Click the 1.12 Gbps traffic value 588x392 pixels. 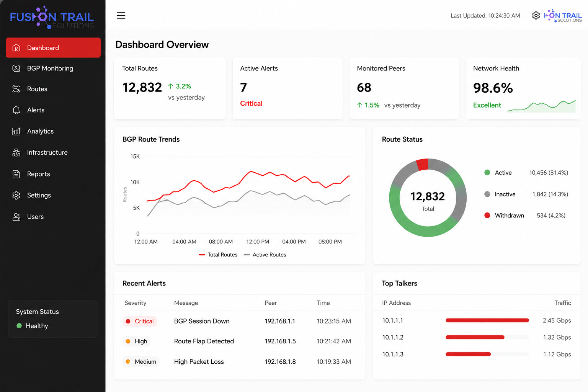coord(557,354)
